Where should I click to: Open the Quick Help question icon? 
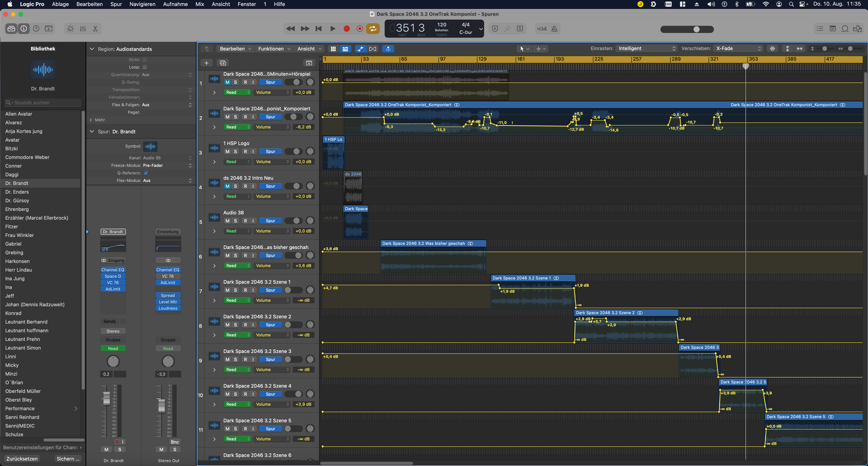[36, 29]
